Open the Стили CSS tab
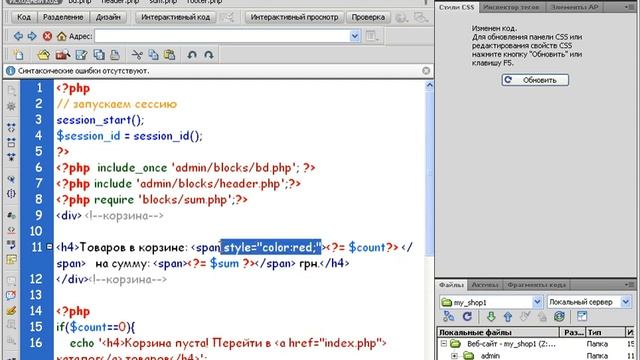This screenshot has width=640, height=360. [457, 7]
